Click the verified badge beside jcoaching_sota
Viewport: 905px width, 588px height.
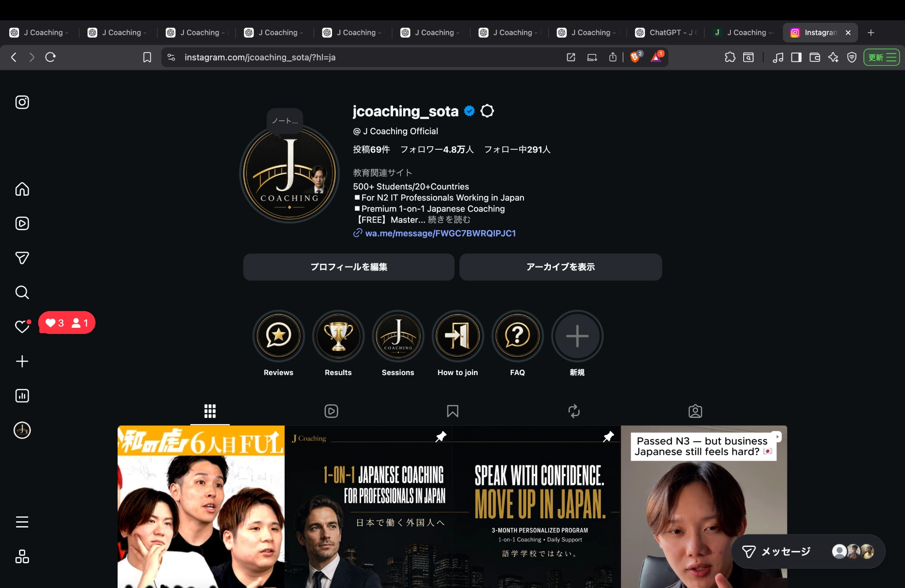[470, 111]
